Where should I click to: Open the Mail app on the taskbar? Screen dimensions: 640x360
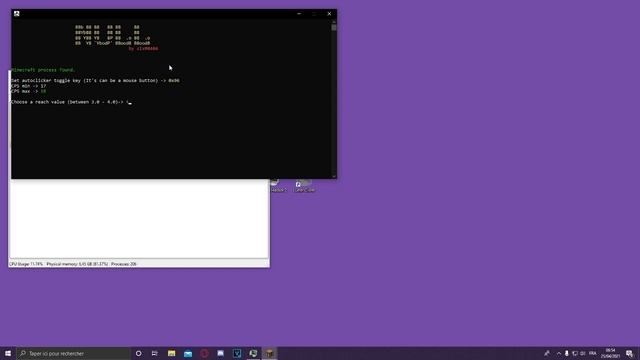coord(188,353)
